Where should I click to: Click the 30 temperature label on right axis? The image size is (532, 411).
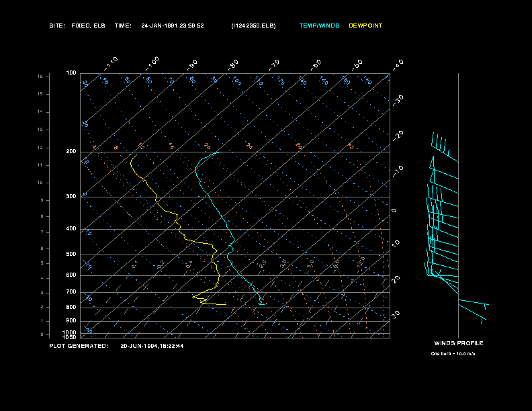[396, 315]
